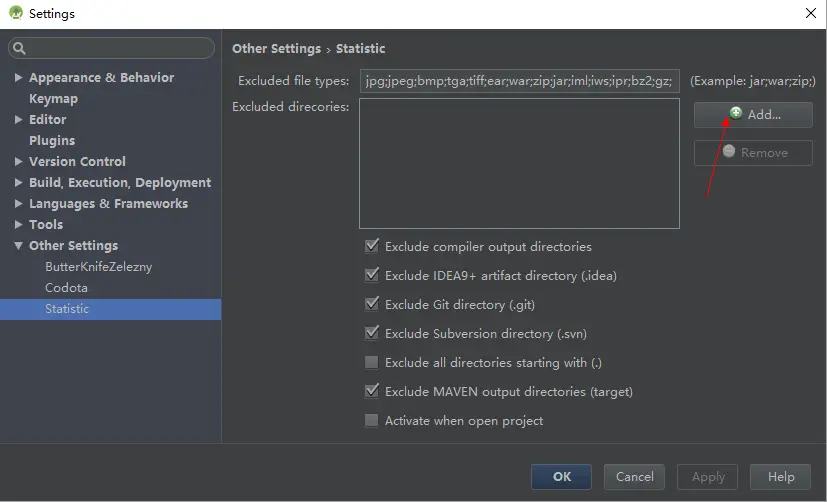The image size is (827, 502).
Task: Click the green plus Add icon
Action: tap(736, 113)
